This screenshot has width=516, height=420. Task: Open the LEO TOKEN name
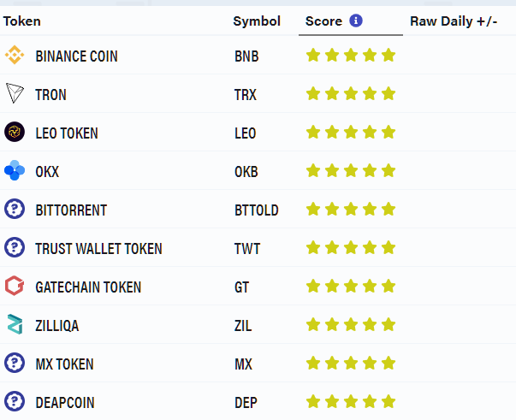[x=67, y=133]
